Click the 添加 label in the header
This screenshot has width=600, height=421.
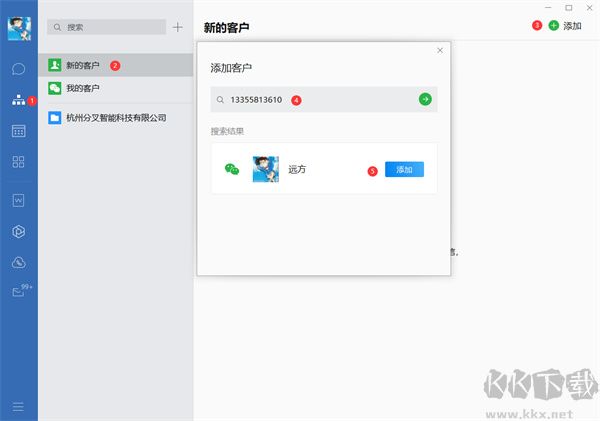point(572,26)
